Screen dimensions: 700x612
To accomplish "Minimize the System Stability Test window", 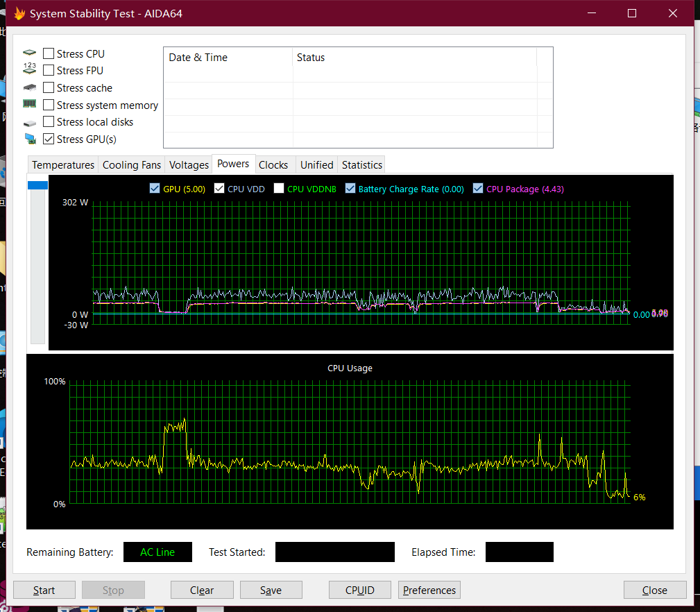I will (x=592, y=13).
